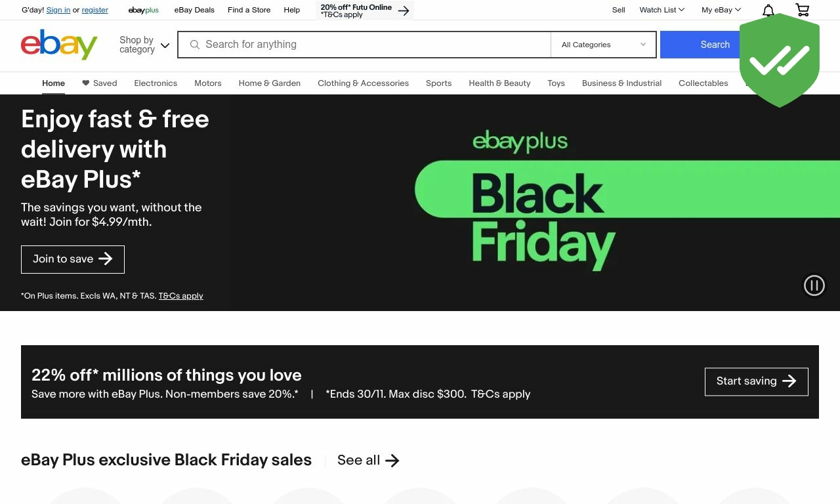The height and width of the screenshot is (504, 840).
Task: Select the Home & Garden category tab
Action: pos(270,83)
